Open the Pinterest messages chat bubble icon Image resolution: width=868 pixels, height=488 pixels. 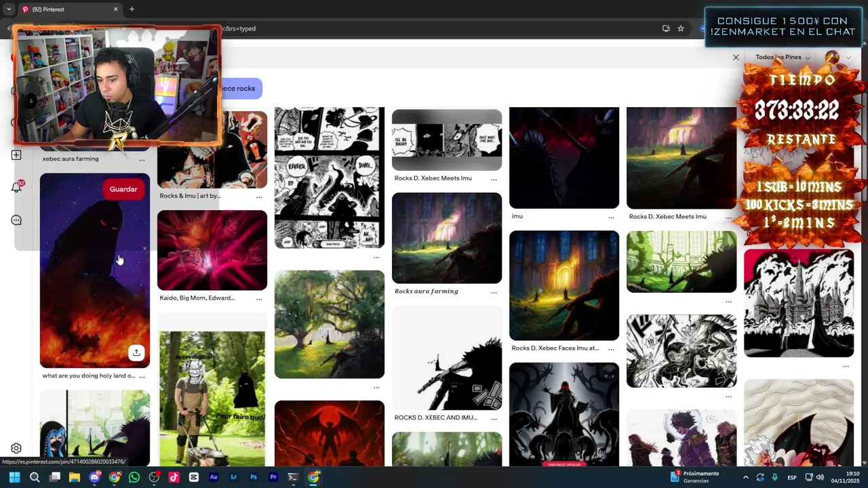[16, 220]
